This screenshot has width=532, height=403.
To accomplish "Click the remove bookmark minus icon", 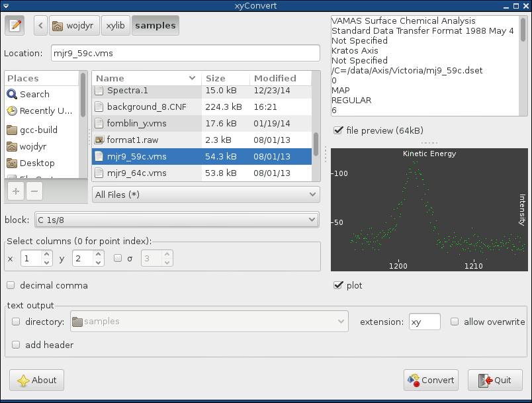I will coord(34,191).
